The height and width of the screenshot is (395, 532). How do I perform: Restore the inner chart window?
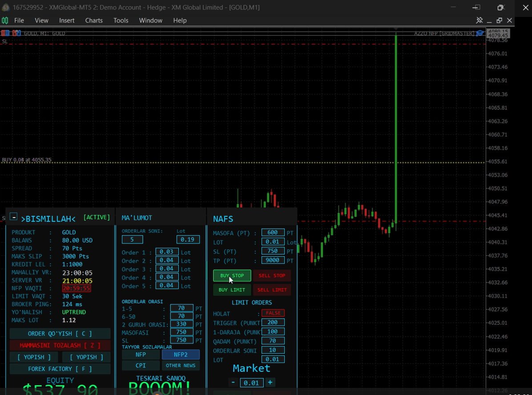coord(499,20)
